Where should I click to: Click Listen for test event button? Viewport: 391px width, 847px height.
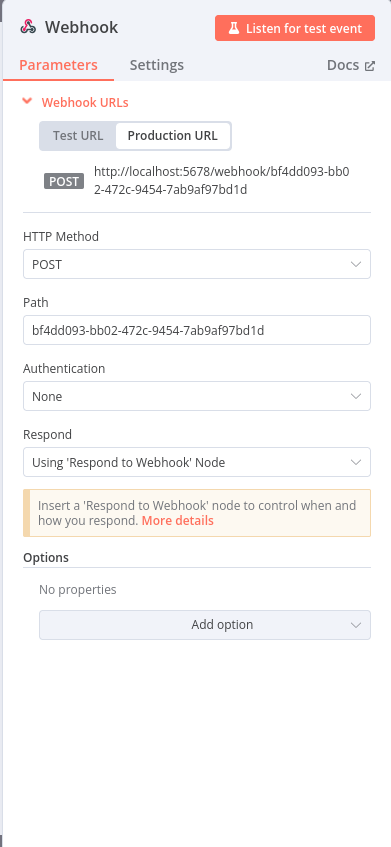tap(295, 28)
